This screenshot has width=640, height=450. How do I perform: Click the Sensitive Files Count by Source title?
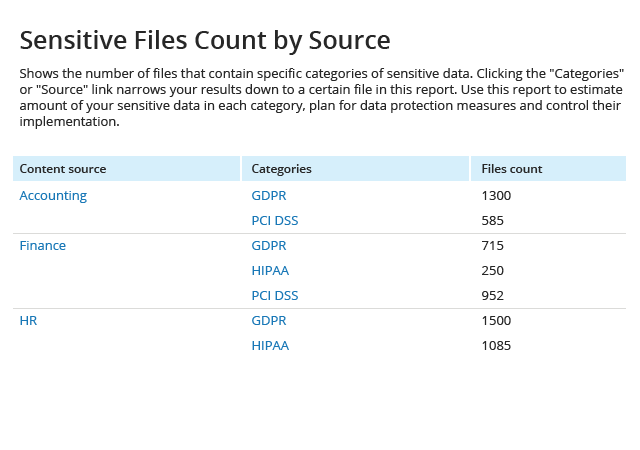(x=205, y=40)
